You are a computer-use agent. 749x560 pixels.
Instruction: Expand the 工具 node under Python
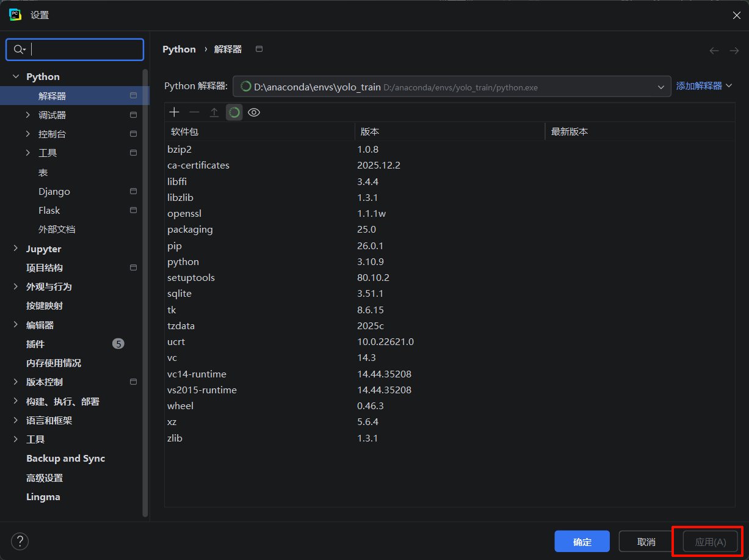click(28, 153)
